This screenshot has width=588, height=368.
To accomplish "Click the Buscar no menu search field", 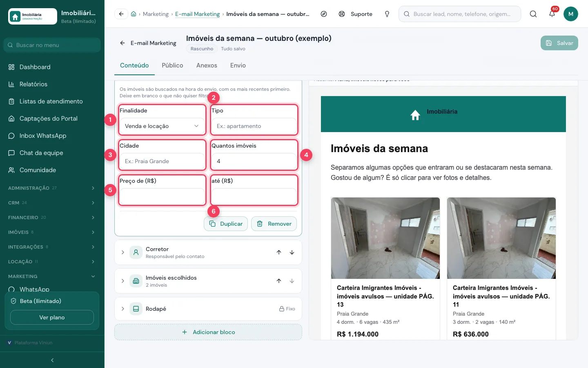I will point(52,45).
